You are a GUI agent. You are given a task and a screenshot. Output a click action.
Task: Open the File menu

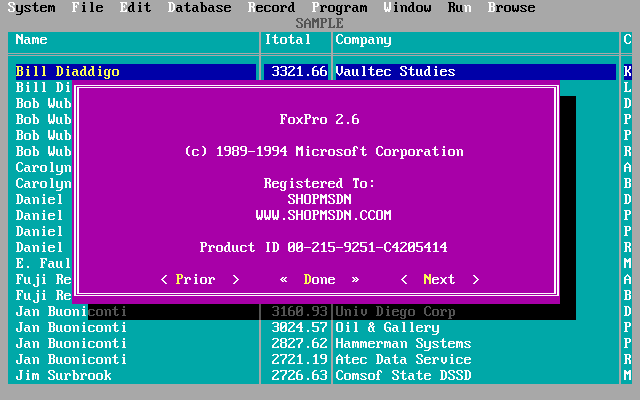click(87, 8)
